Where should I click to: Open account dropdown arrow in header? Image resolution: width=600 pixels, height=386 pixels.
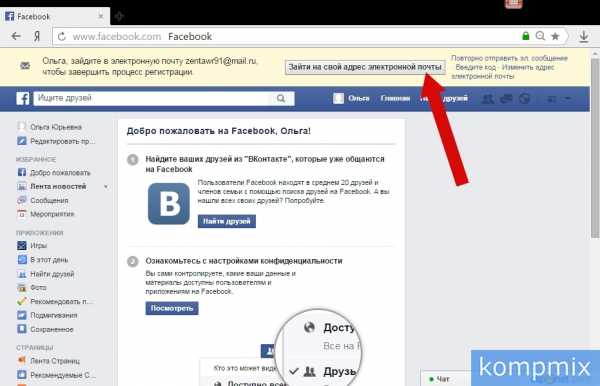tap(568, 99)
